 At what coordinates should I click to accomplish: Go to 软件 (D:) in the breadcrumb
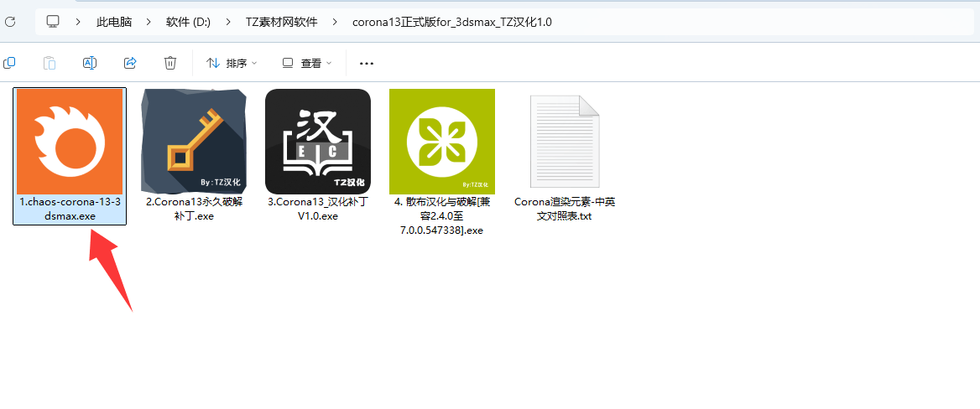(188, 22)
